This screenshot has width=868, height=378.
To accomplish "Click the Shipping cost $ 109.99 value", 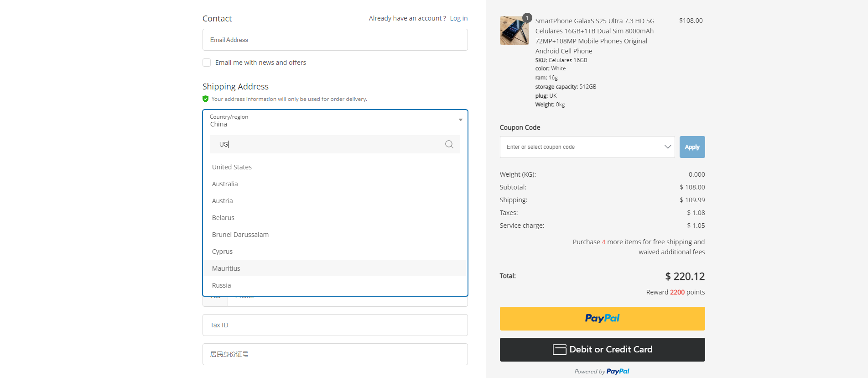I will (692, 200).
